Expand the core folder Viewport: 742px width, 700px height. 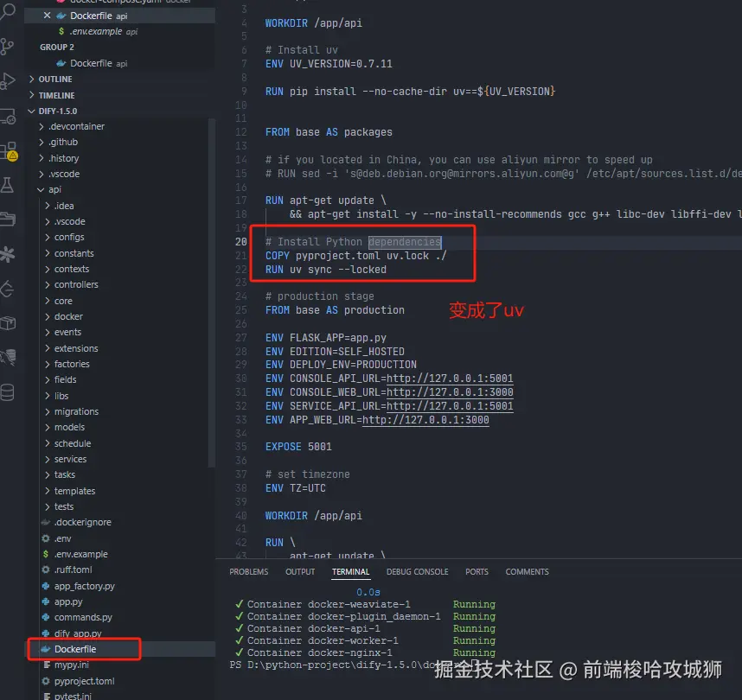point(48,301)
